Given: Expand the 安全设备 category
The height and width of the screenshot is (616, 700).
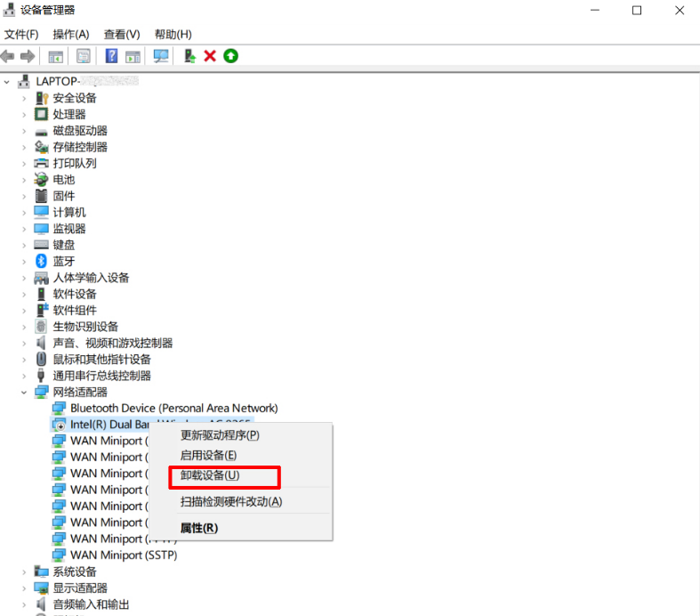Looking at the screenshot, I should tap(24, 98).
